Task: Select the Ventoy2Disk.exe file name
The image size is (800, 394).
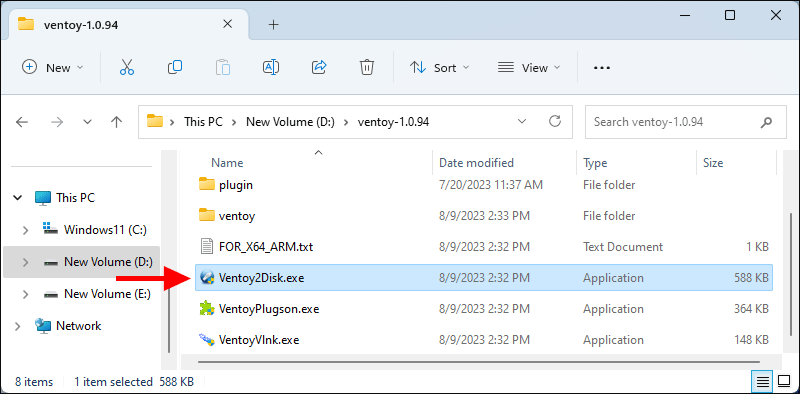Action: coord(261,278)
